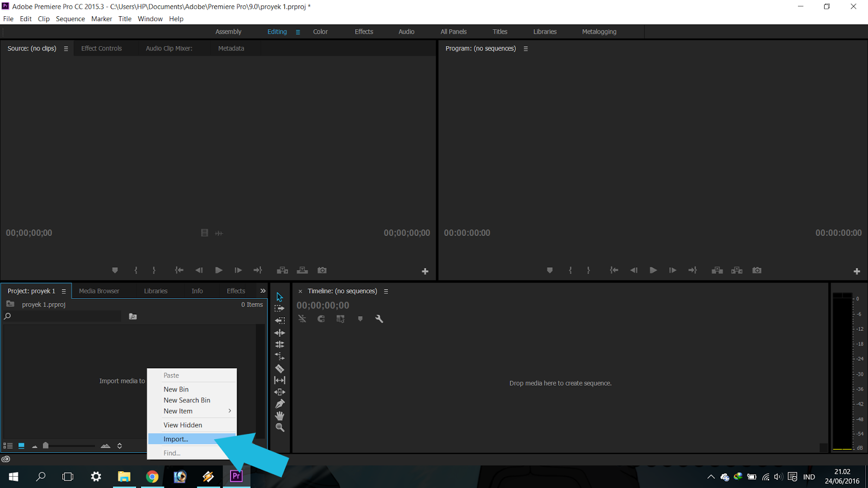This screenshot has width=868, height=488.
Task: Play in Program monitor
Action: tap(653, 270)
